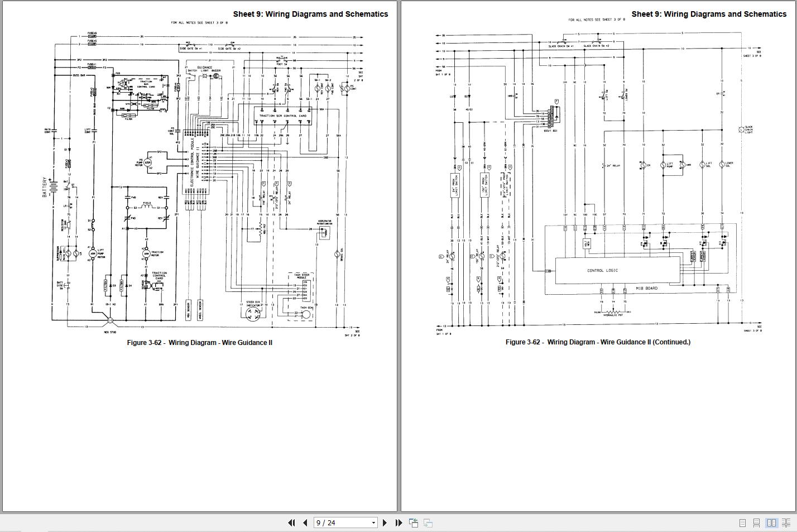The image size is (797, 532).
Task: Switch to continuous scrolling layout
Action: 756,523
